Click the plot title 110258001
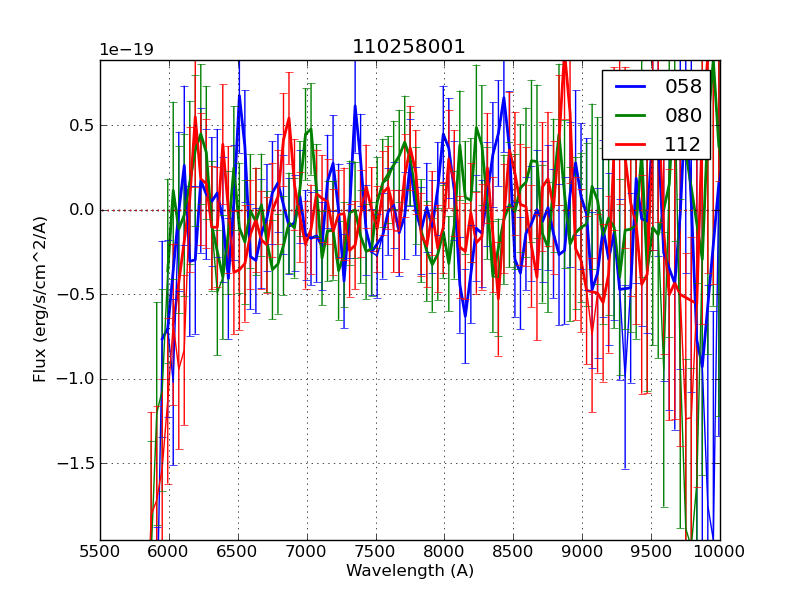Screen dimensions: 800x600 pyautogui.click(x=409, y=47)
